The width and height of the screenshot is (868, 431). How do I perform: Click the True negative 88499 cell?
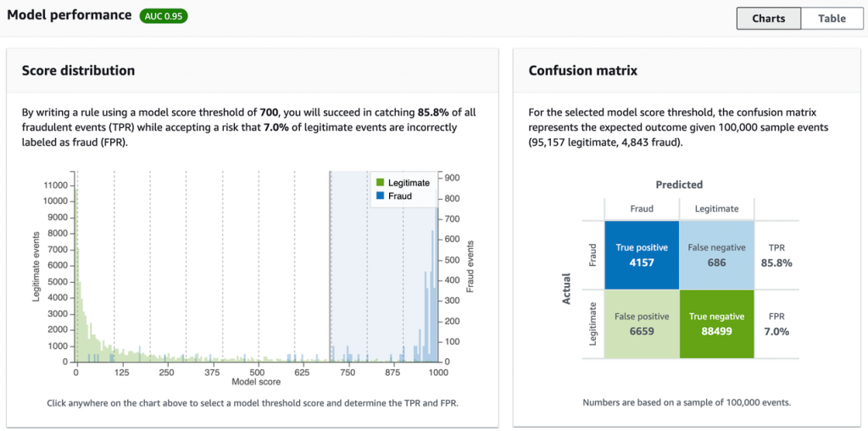tap(716, 324)
